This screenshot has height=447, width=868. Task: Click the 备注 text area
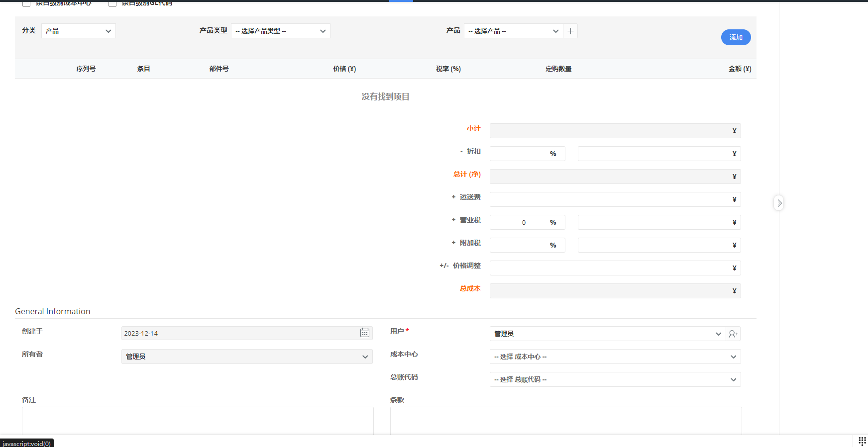point(198,421)
